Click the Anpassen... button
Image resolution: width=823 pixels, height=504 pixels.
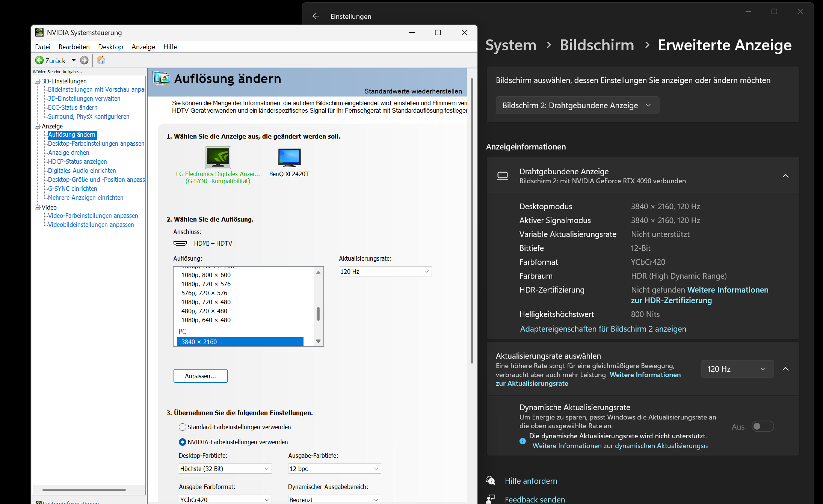(200, 376)
